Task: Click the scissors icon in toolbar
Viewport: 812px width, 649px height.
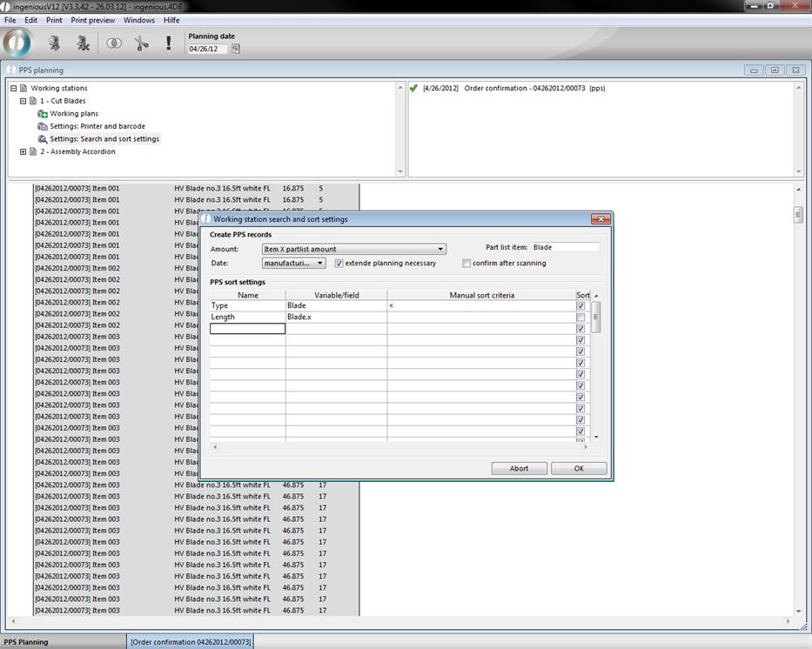Action: coord(141,43)
